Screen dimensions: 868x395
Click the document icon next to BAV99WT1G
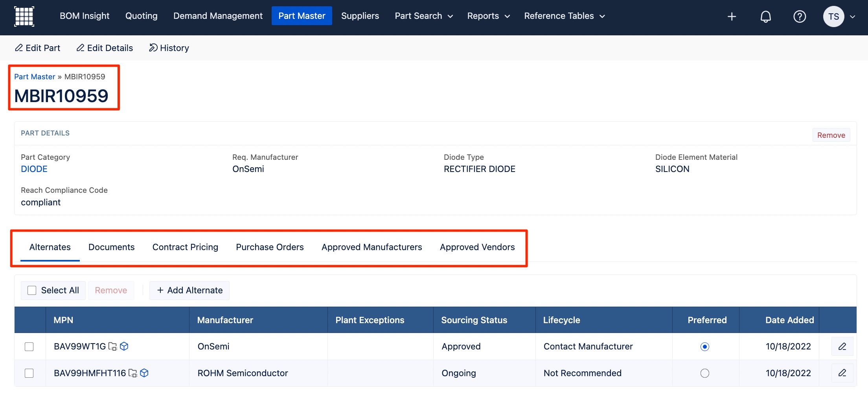tap(112, 346)
